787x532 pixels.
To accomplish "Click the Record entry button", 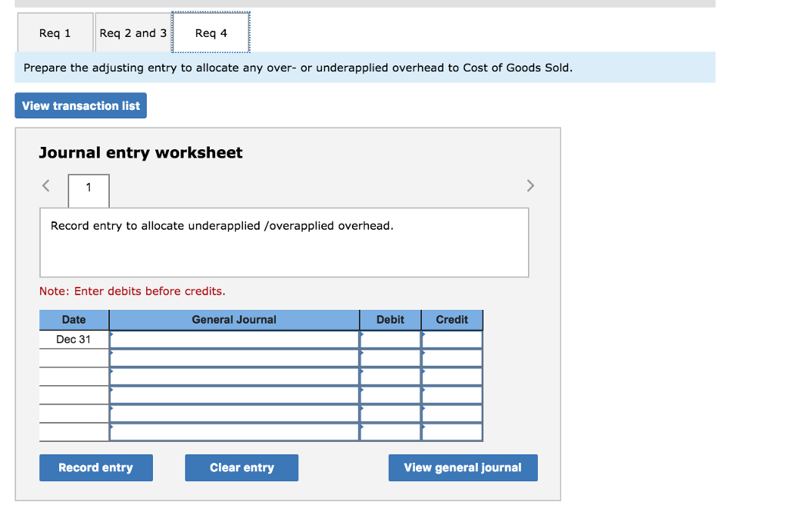I will (x=95, y=467).
